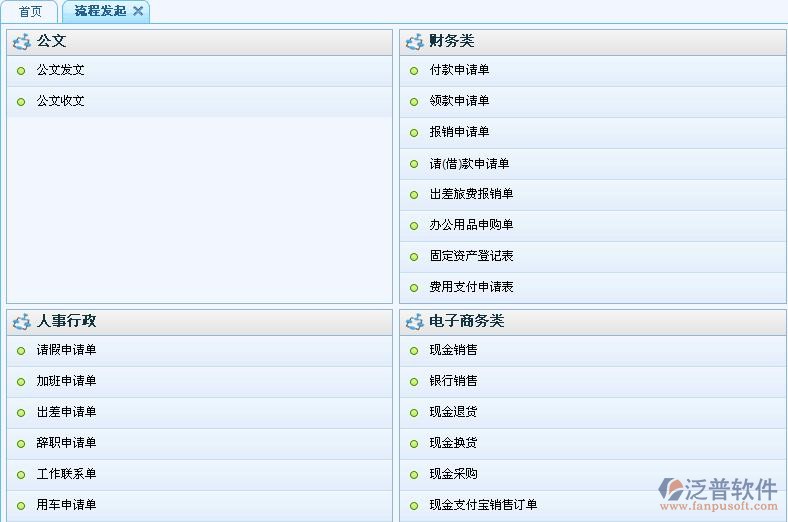This screenshot has height=522, width=788.
Task: Click the green bullet beside 公文收文
Action: click(x=21, y=102)
